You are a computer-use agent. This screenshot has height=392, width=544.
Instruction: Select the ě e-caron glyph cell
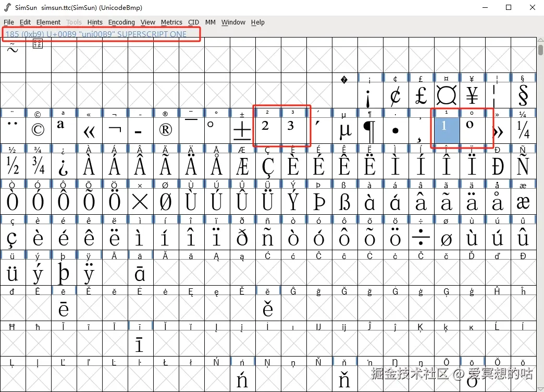(x=268, y=308)
